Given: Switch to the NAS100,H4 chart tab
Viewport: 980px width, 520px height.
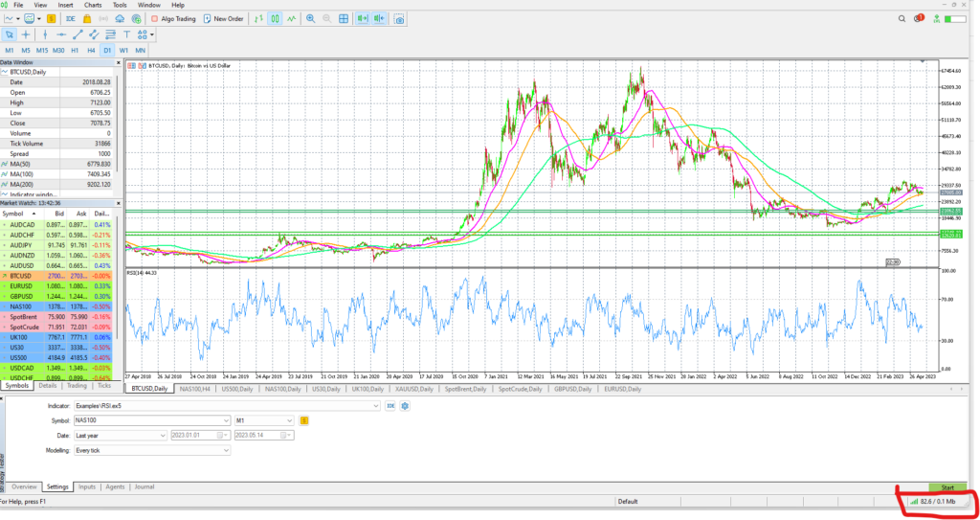Looking at the screenshot, I should (195, 389).
